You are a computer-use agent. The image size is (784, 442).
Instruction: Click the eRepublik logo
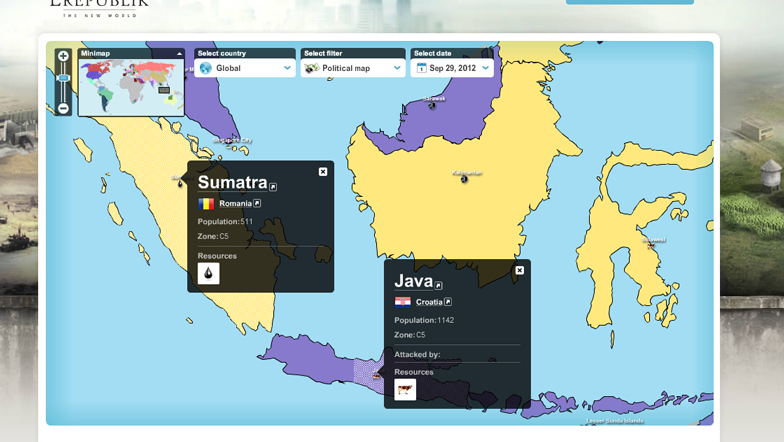pos(100,8)
